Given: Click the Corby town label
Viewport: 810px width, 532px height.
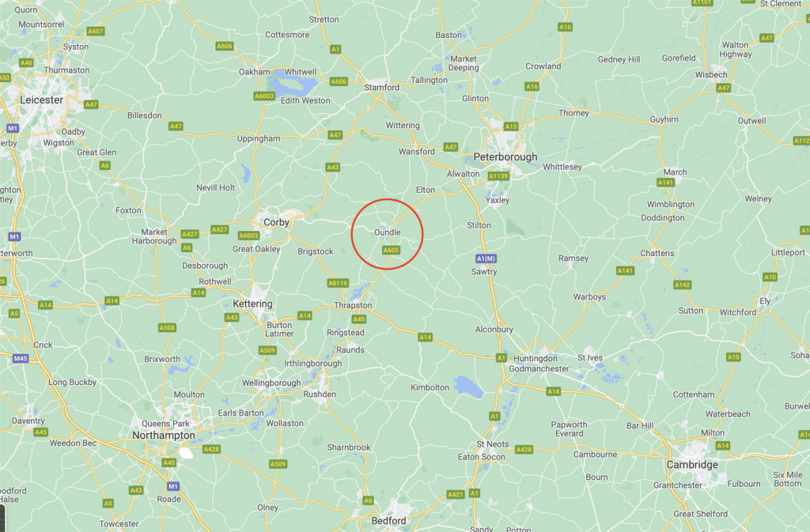Looking at the screenshot, I should coord(276,222).
